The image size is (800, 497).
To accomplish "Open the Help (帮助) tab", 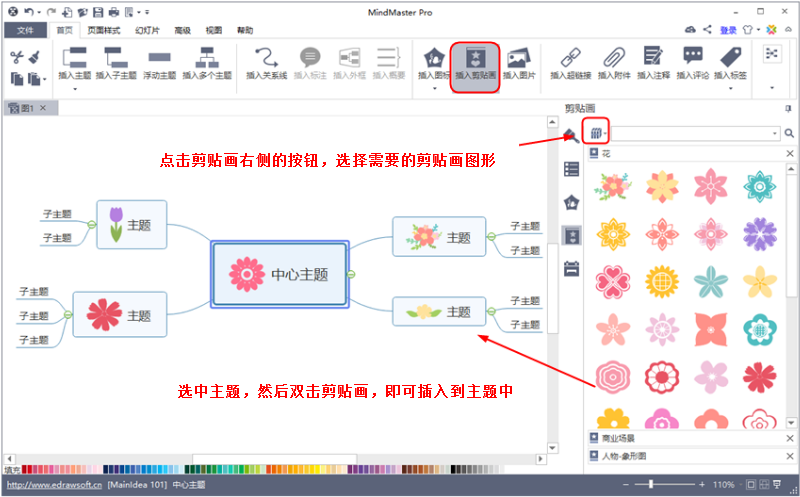I will [245, 30].
